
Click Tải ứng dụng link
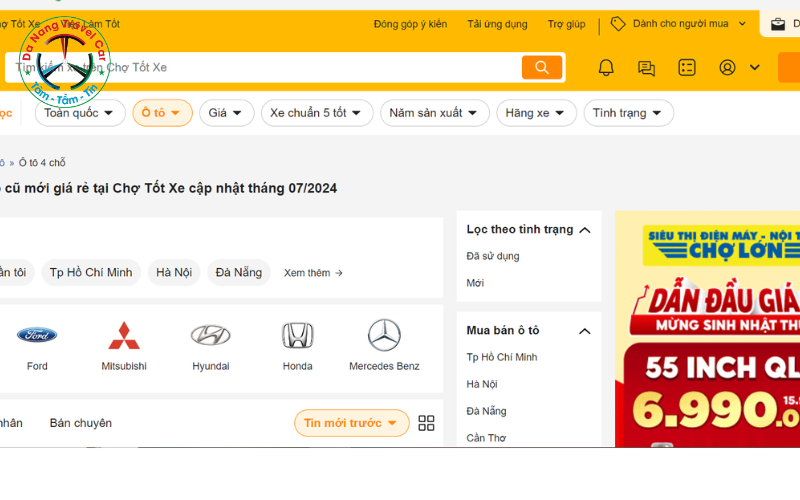pyautogui.click(x=497, y=24)
